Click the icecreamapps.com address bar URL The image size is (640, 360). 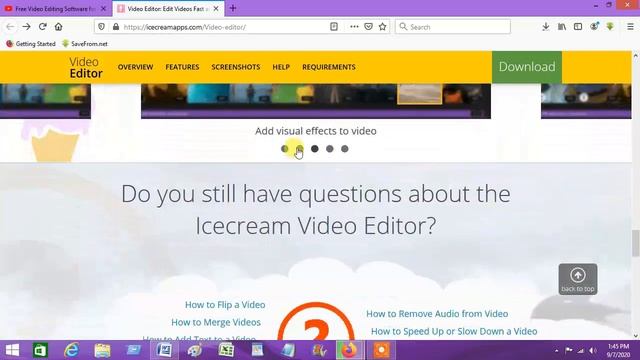184,27
